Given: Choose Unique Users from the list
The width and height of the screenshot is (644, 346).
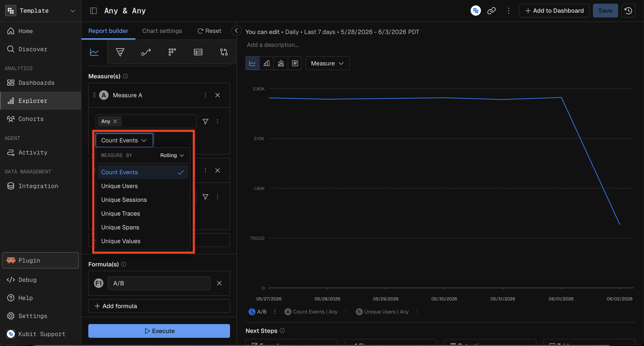Looking at the screenshot, I should (x=143, y=186).
